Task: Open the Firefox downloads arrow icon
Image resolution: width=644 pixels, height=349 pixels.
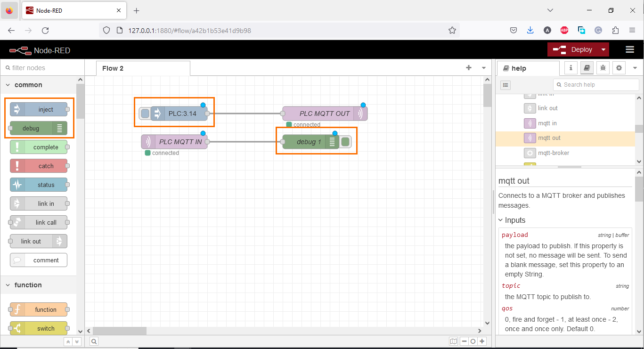Action: (x=530, y=30)
